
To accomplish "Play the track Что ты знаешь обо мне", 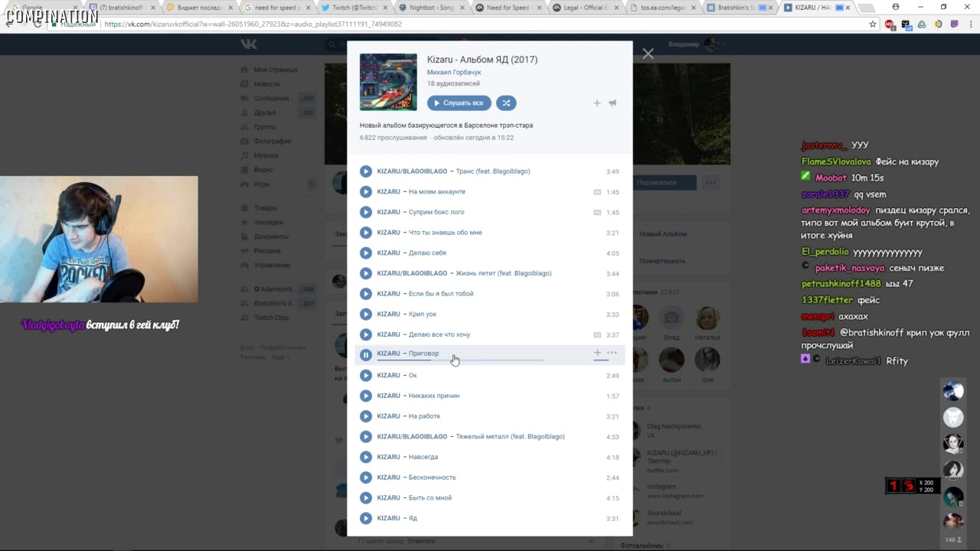I will click(x=366, y=233).
